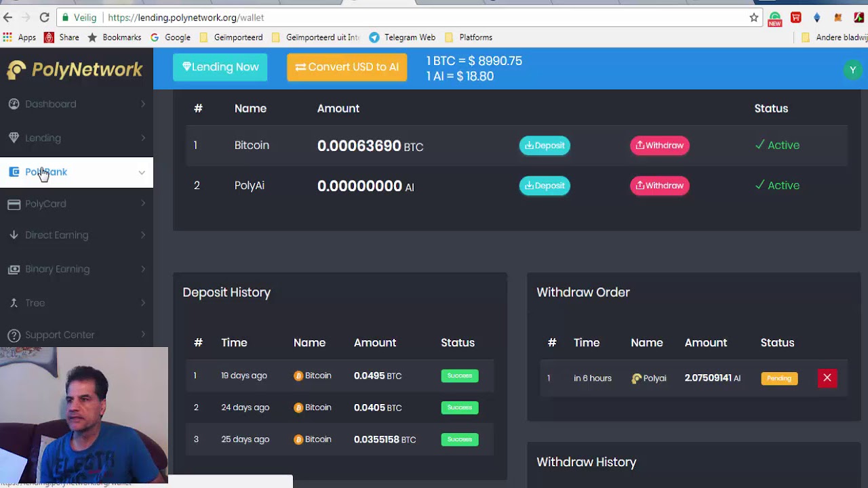Click the Ethereum diamond extension icon

click(817, 18)
